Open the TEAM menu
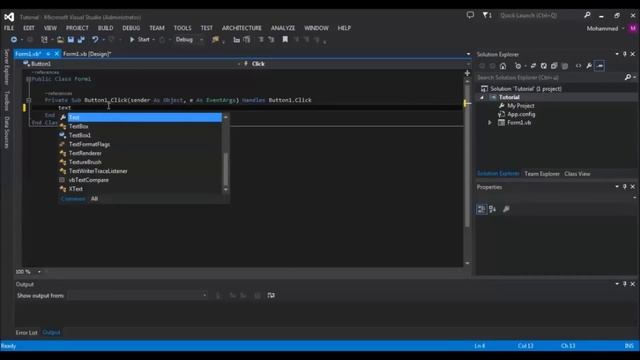 coord(157,28)
